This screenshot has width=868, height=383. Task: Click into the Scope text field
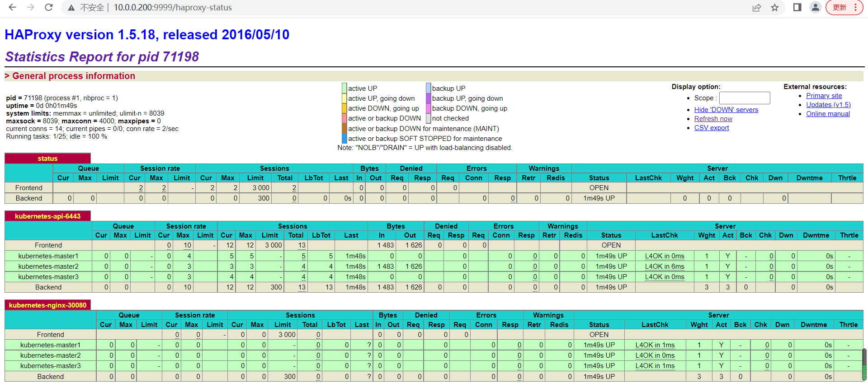click(x=745, y=98)
